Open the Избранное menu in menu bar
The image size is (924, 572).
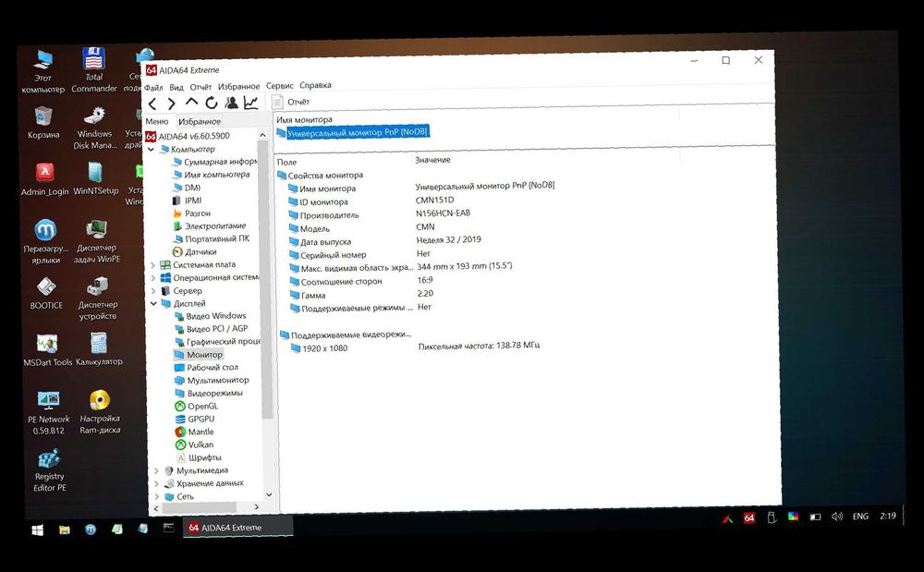(x=238, y=86)
